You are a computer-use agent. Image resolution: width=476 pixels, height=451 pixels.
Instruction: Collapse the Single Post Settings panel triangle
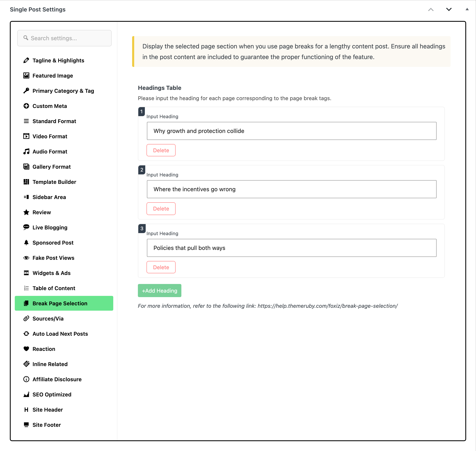pos(467,9)
